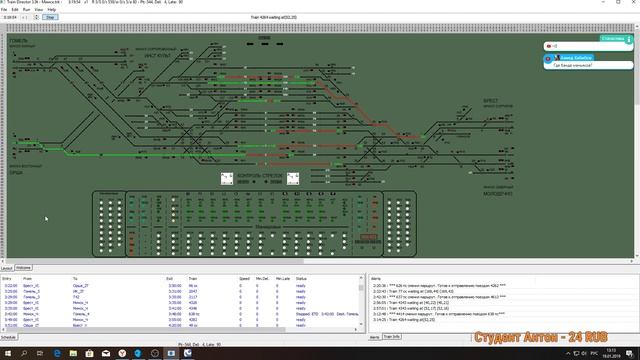Sort schedule by Exit column header
The width and height of the screenshot is (640, 360).
coord(169,278)
